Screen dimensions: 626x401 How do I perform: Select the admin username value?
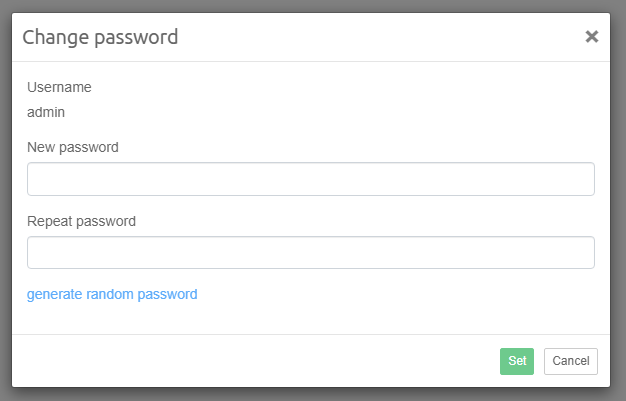click(x=46, y=113)
